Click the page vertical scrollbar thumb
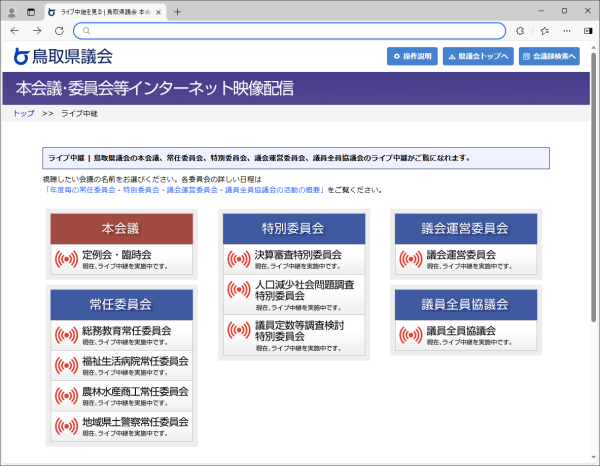The width and height of the screenshot is (600, 466). [593, 187]
